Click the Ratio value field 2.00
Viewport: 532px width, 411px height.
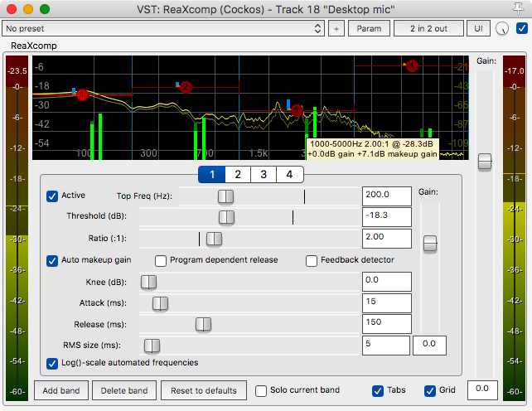(387, 239)
